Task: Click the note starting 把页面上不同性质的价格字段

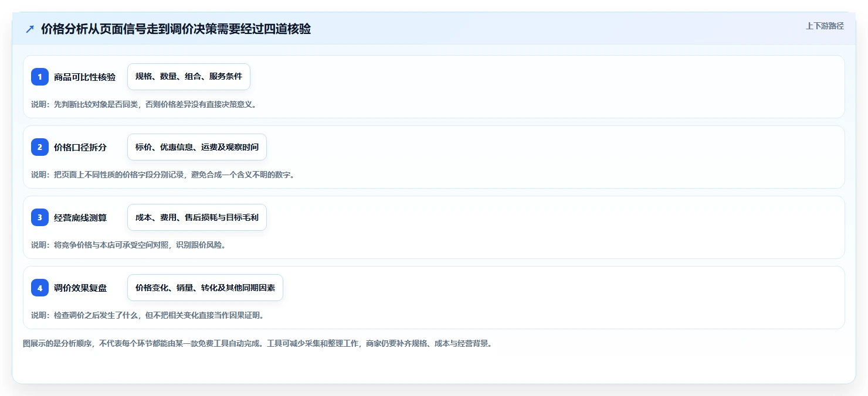Action: [x=162, y=175]
